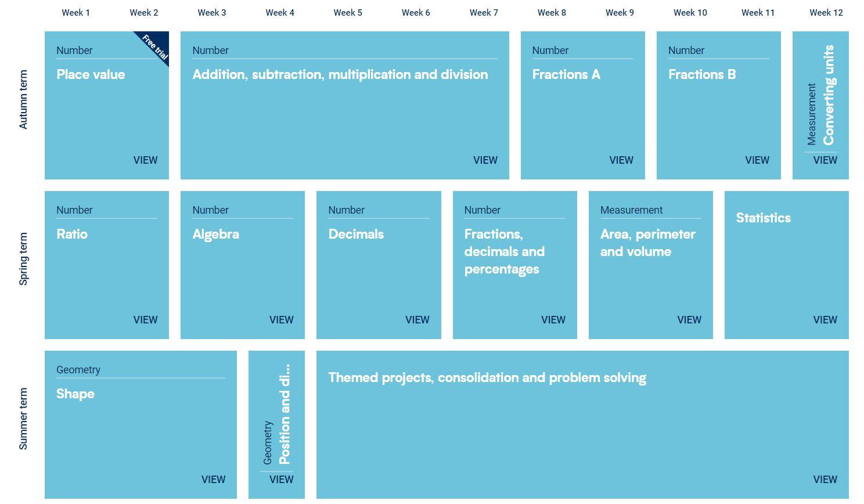
Task: Click VIEW on Area, perimeter and volume
Action: (x=689, y=320)
